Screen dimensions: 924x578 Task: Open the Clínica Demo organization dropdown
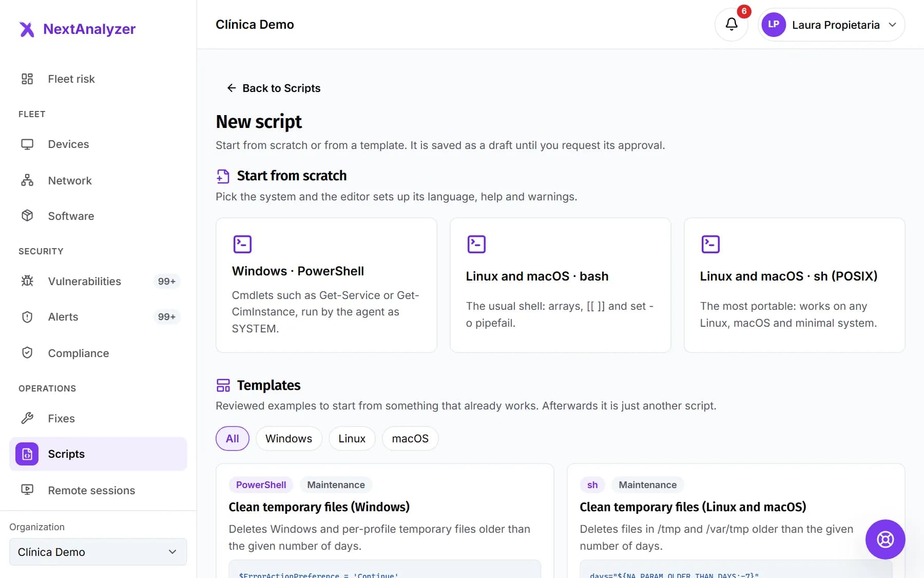coord(98,552)
